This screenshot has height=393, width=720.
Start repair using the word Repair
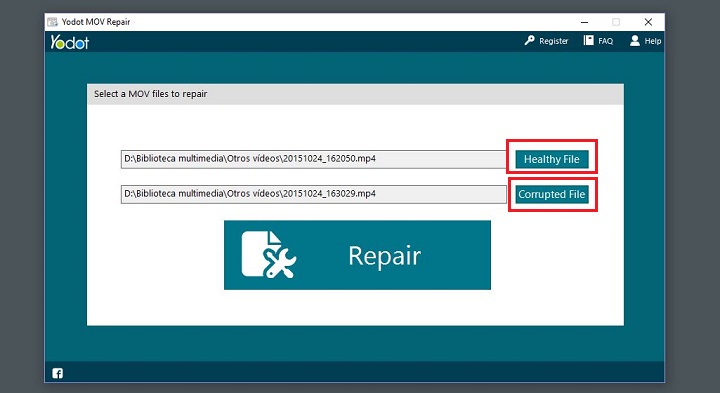384,256
